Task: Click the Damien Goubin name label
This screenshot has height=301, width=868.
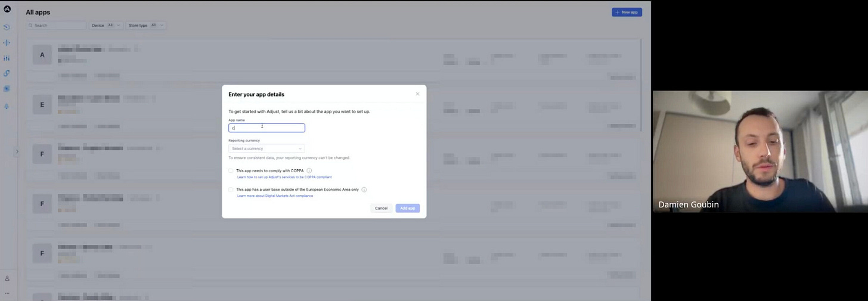Action: [x=689, y=204]
